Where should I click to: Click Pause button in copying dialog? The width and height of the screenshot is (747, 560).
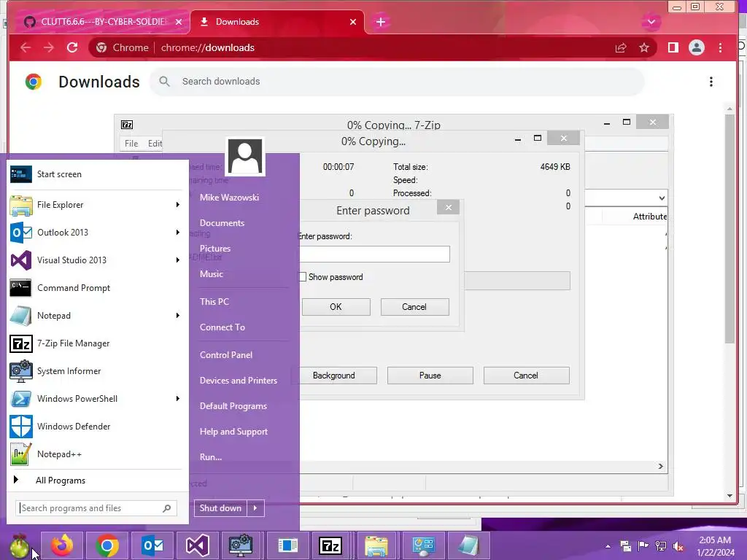point(430,376)
